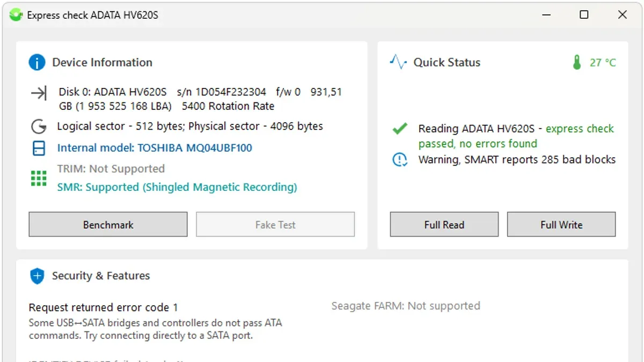The width and height of the screenshot is (644, 362).
Task: Click the Security & Features heading
Action: [x=101, y=276]
